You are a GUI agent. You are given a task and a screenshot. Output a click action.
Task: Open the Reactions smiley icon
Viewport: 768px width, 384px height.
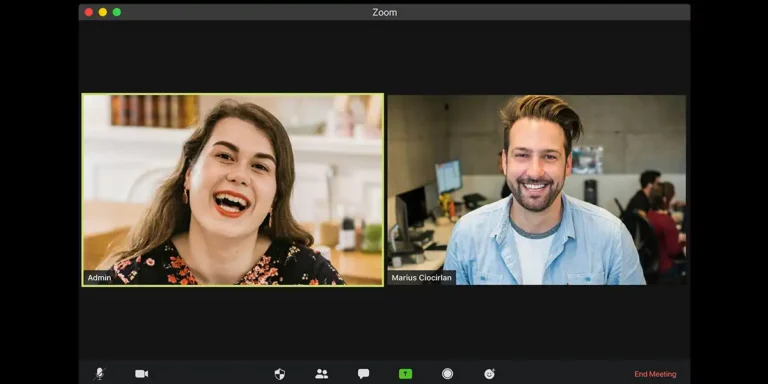489,374
